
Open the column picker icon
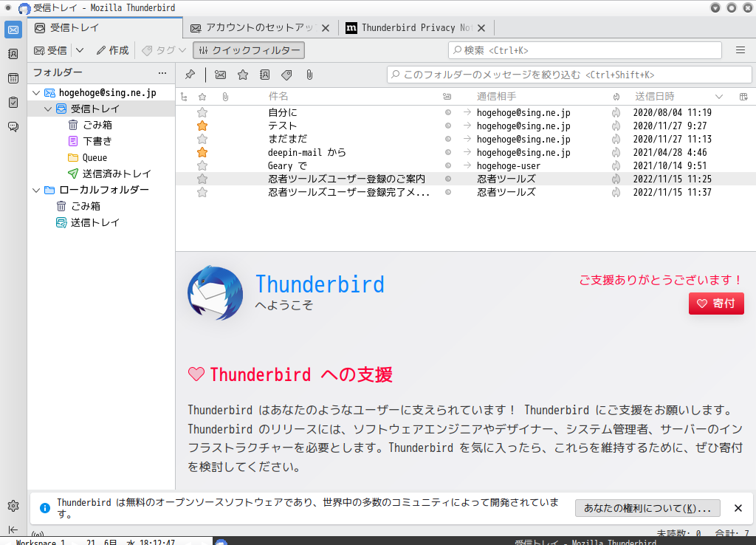pos(743,97)
